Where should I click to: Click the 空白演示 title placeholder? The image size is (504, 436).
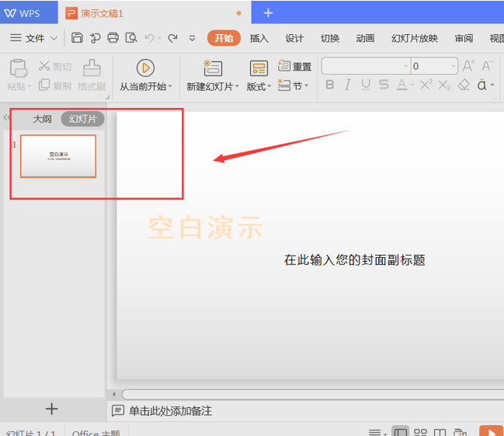click(205, 228)
